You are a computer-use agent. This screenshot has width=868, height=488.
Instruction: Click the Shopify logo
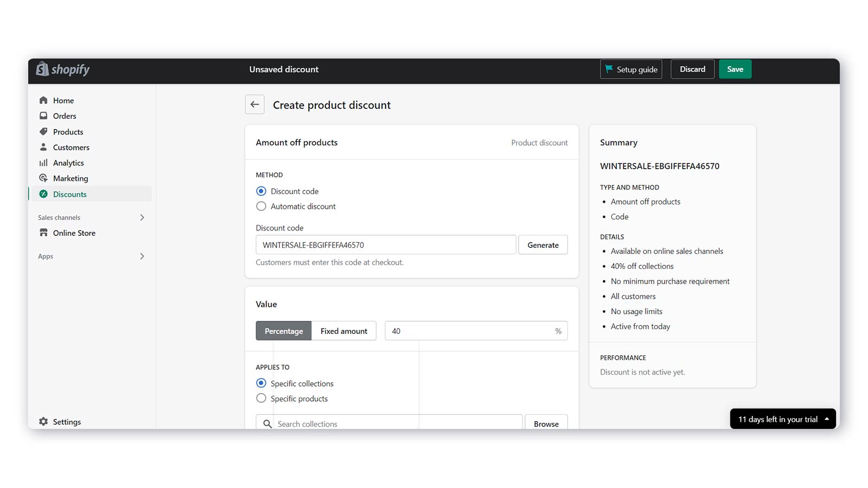coord(62,69)
